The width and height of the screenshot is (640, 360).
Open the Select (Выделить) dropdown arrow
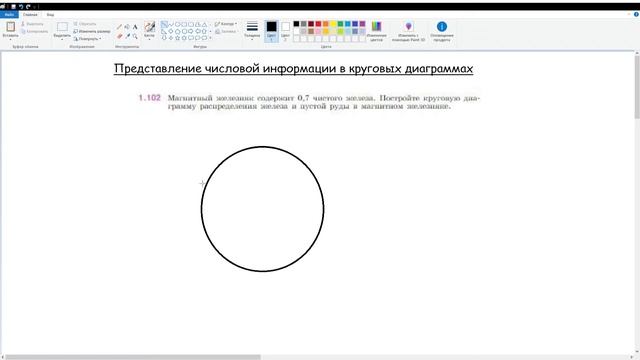pyautogui.click(x=62, y=40)
